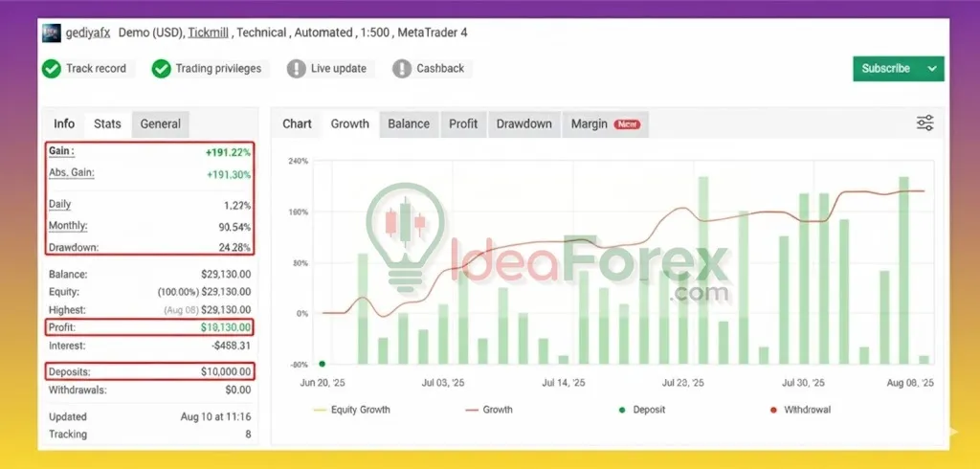980x469 pixels.
Task: Click the green Track record checkmark icon
Action: click(x=52, y=69)
